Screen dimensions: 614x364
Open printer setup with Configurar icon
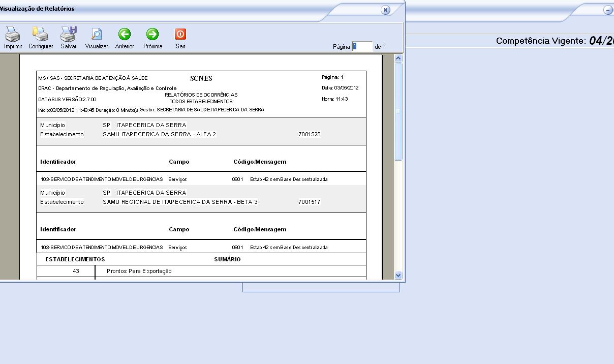tap(41, 35)
